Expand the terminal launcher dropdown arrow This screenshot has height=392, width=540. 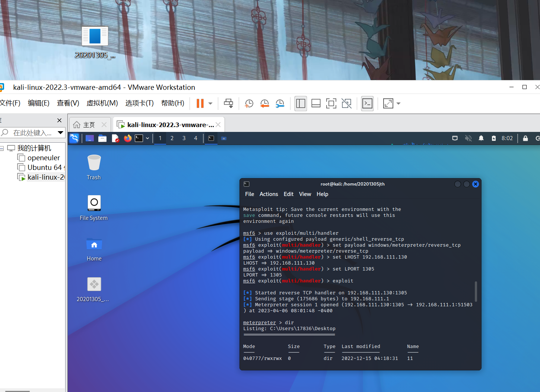pos(147,138)
